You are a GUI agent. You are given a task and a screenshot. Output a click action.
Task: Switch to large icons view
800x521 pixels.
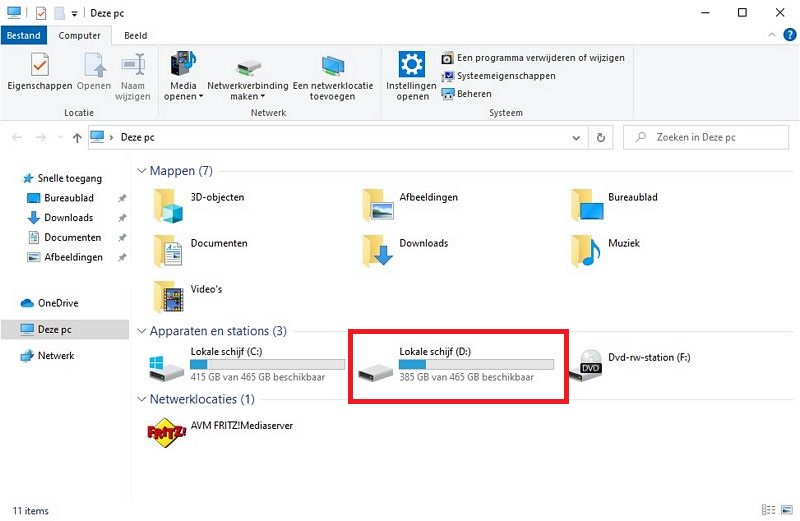(x=787, y=510)
